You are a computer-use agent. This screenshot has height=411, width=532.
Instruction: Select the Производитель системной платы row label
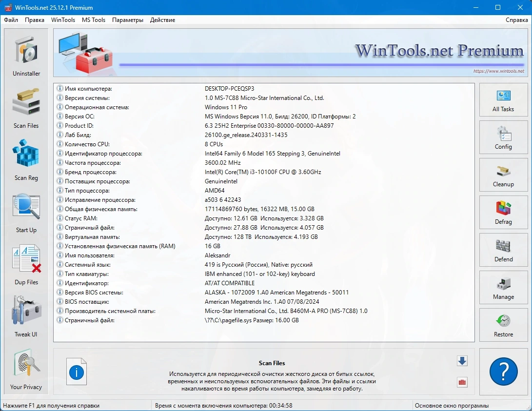pyautogui.click(x=110, y=311)
